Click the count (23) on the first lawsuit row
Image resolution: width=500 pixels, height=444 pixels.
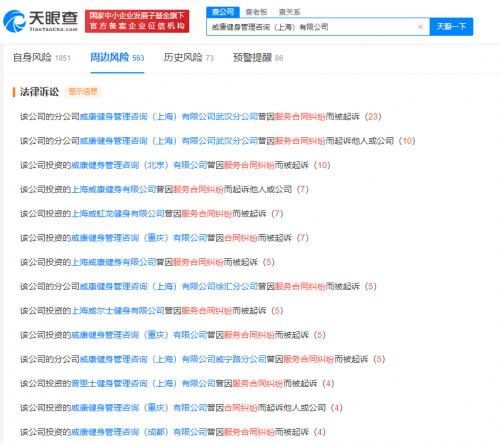point(373,117)
